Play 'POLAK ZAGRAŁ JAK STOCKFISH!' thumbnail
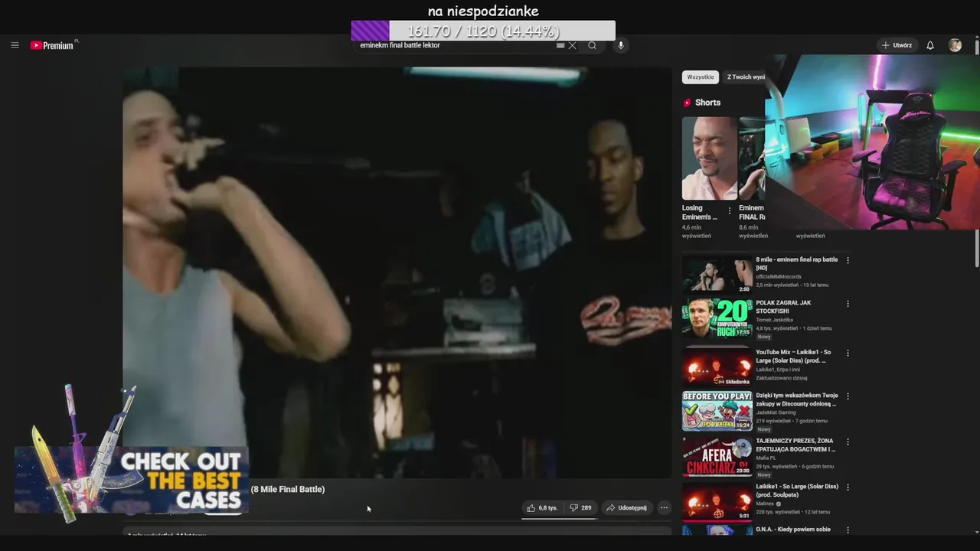 (717, 318)
